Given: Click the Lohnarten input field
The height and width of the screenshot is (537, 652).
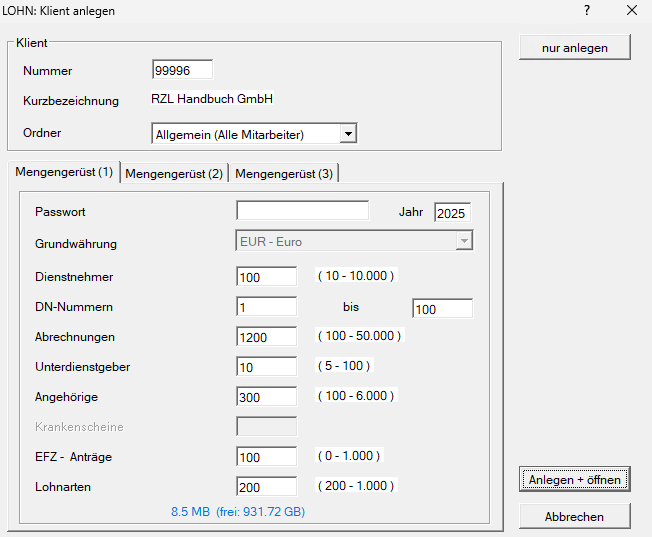Looking at the screenshot, I should click(x=267, y=487).
